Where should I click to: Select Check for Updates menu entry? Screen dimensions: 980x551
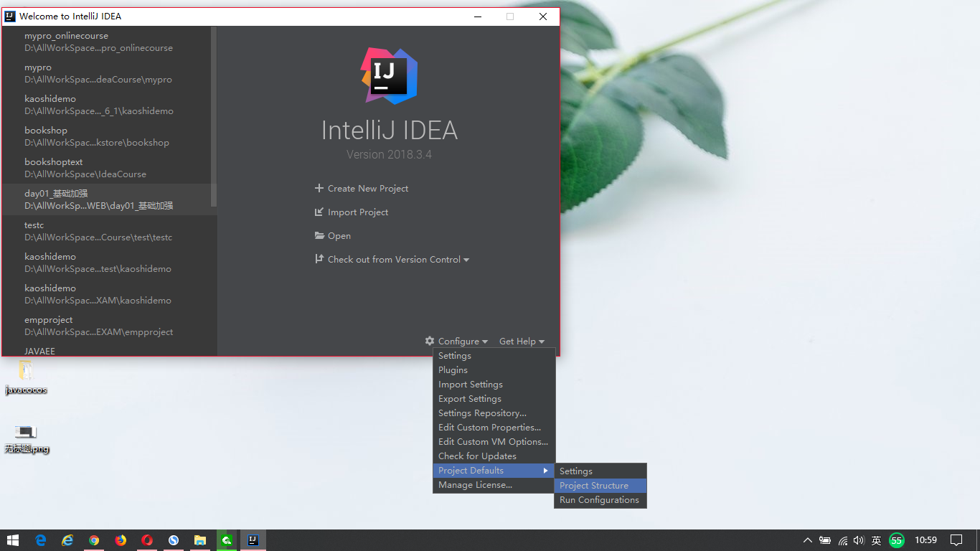[x=476, y=456]
